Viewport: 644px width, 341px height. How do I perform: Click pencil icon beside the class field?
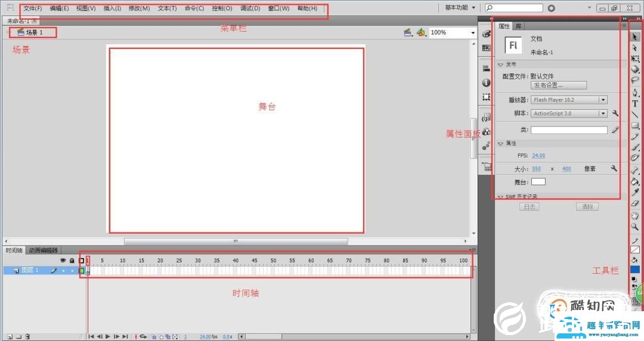point(615,130)
